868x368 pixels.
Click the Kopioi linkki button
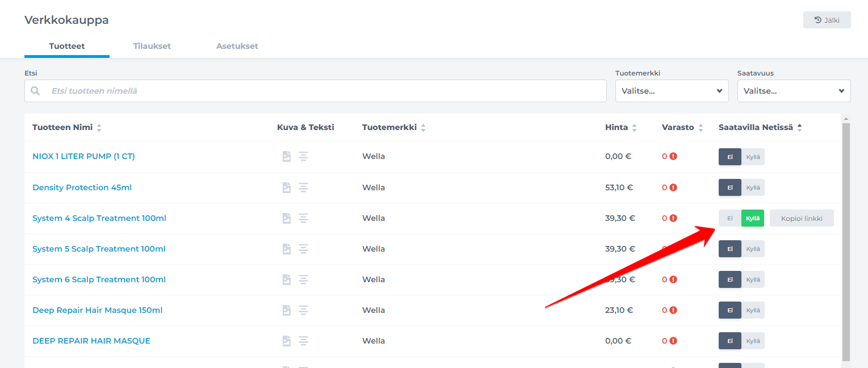tap(802, 218)
